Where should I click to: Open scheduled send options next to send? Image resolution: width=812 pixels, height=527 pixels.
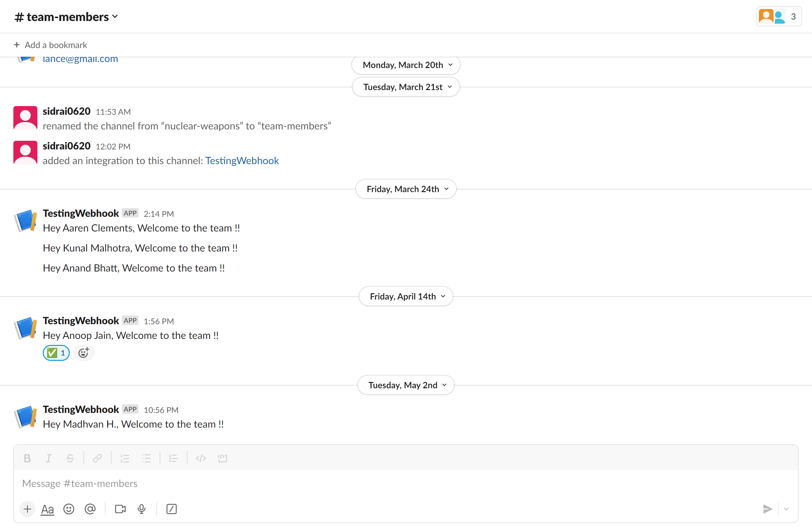787,509
